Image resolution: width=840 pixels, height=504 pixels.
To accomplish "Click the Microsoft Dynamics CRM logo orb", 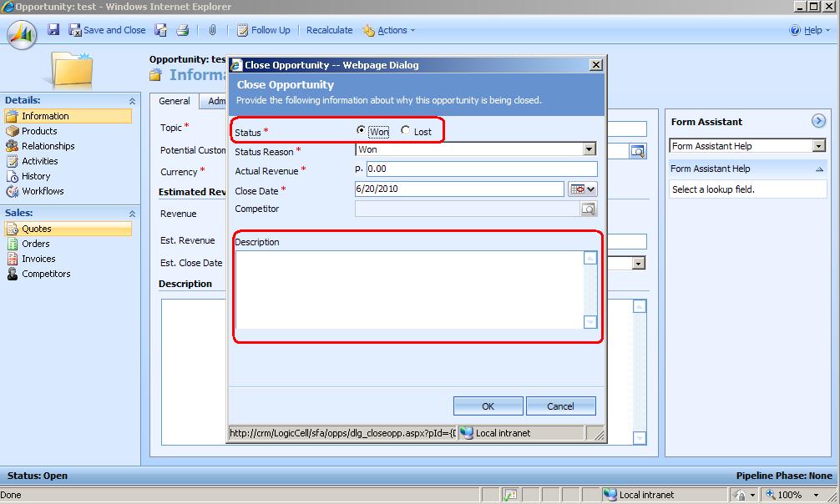I will pyautogui.click(x=22, y=34).
